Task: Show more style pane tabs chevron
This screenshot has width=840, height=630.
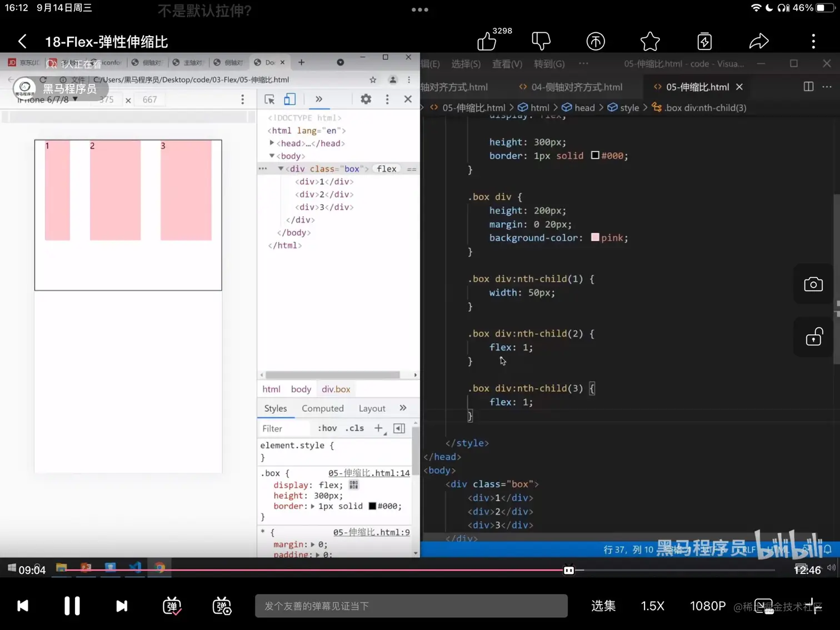Action: pos(403,408)
